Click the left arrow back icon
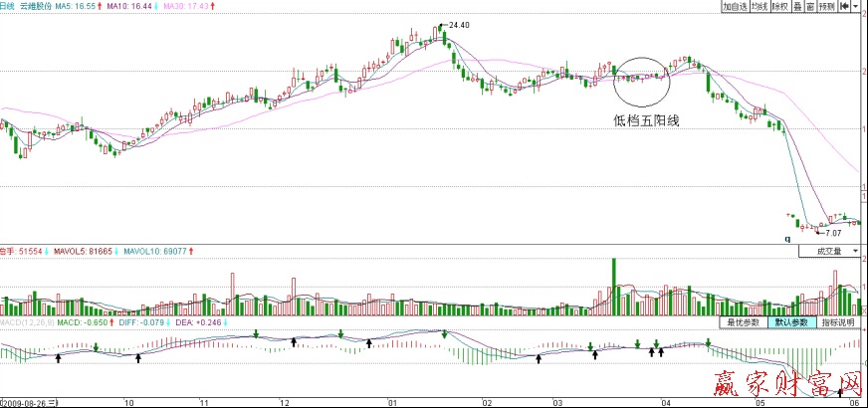This screenshot has height=408, width=868. 846,6
